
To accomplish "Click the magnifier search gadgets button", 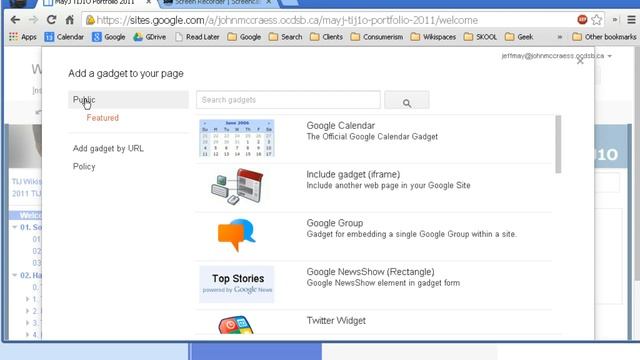I will pyautogui.click(x=407, y=100).
